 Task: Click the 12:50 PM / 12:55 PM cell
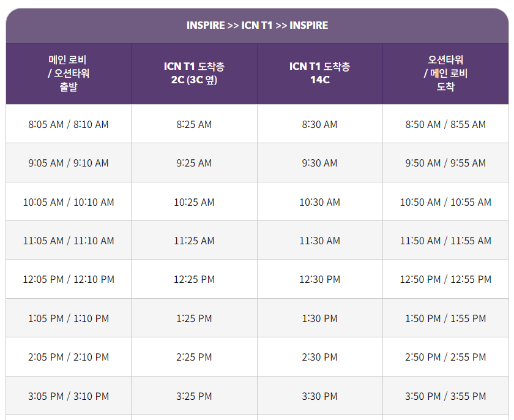pos(445,279)
